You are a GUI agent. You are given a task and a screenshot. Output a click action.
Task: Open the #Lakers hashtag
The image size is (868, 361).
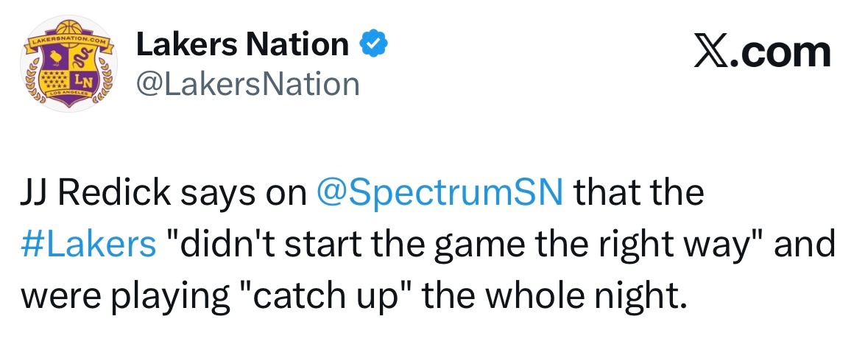(88, 243)
